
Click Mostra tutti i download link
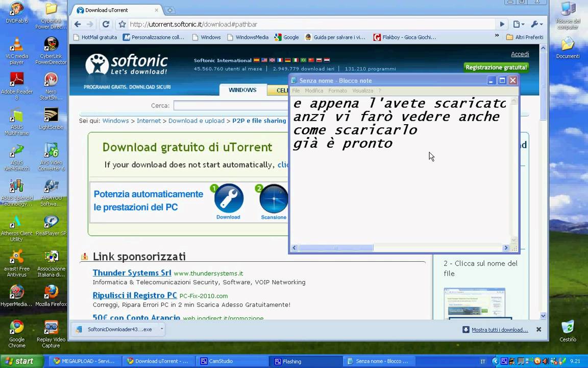(500, 330)
